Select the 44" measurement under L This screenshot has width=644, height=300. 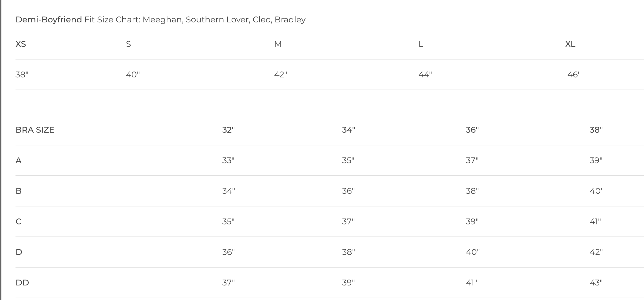(x=425, y=75)
